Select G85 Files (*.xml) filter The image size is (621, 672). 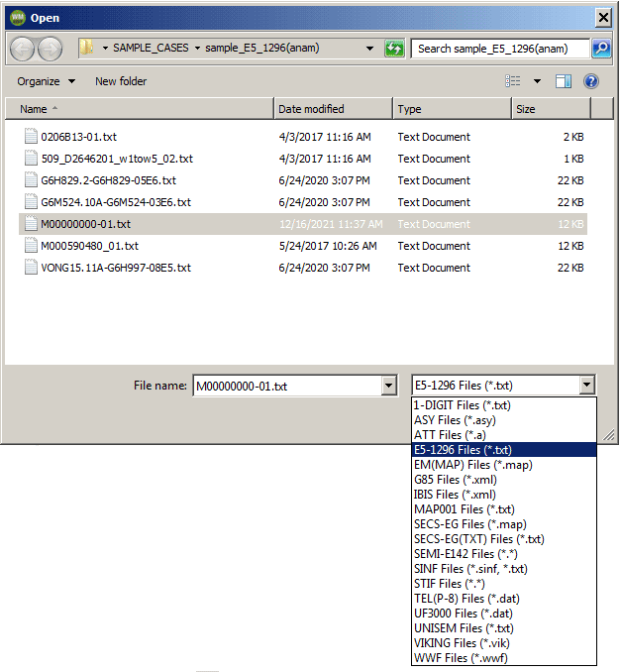click(504, 480)
